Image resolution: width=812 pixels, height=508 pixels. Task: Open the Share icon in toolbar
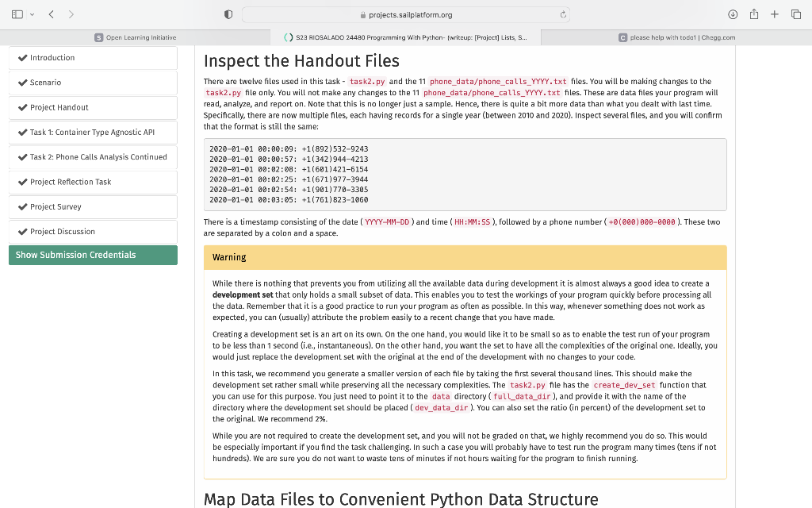754,14
